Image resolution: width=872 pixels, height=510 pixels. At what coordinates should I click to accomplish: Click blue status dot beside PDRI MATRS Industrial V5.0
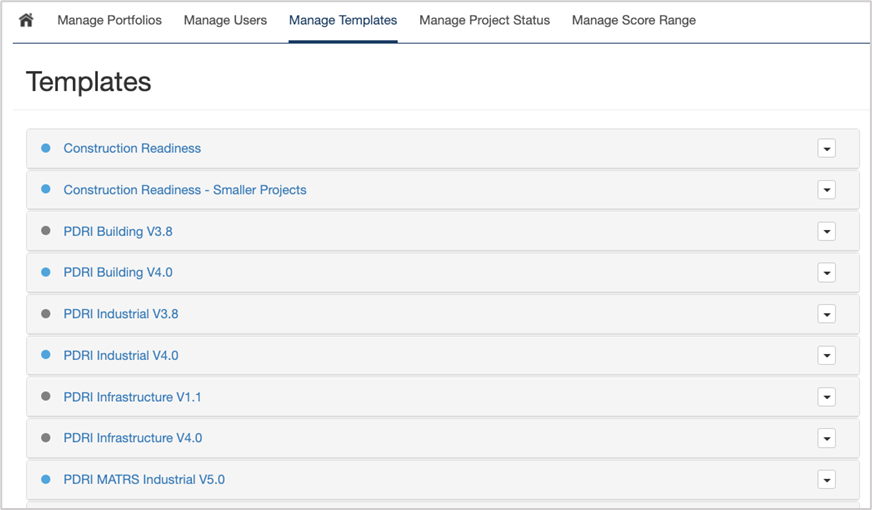[x=46, y=480]
